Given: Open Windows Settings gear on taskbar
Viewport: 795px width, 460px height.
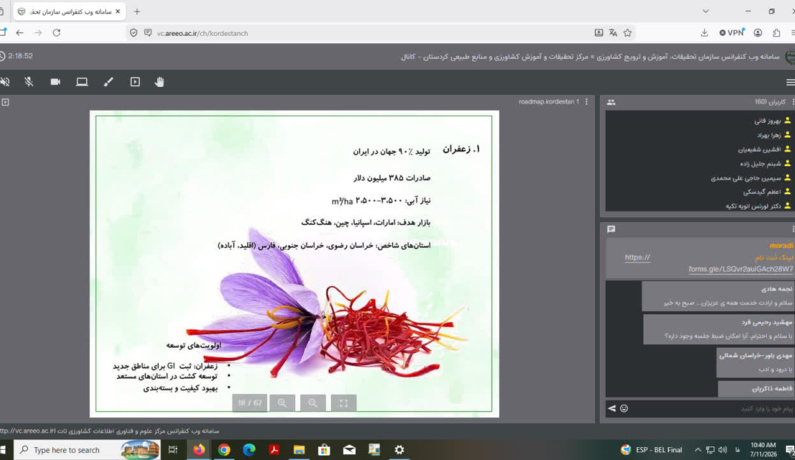Looking at the screenshot, I should click(x=400, y=450).
